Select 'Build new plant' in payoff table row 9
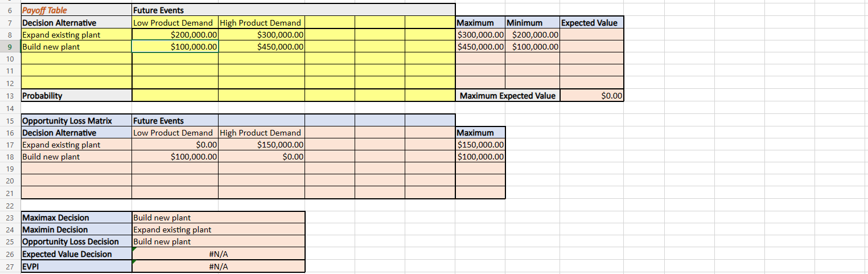868x274 pixels. 76,47
